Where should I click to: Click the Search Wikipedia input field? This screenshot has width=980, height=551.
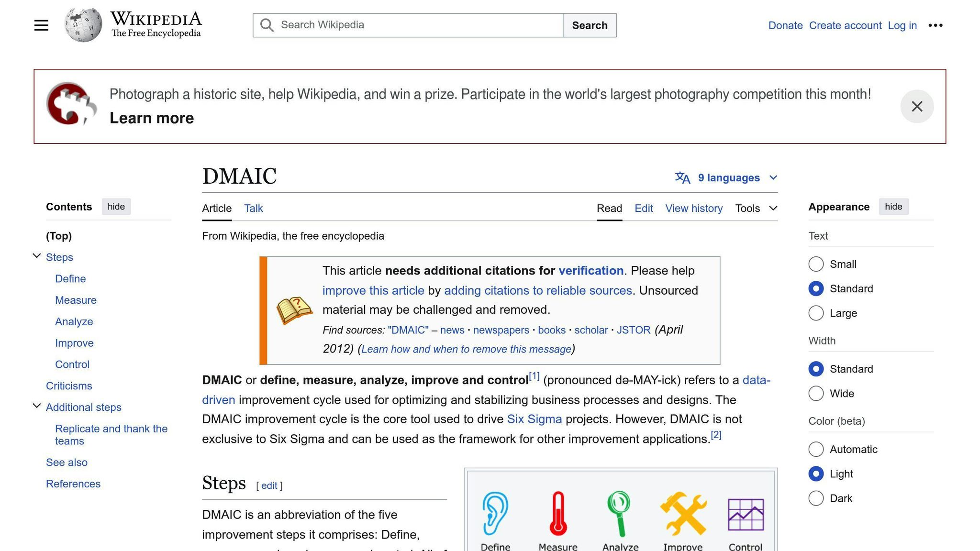point(408,25)
